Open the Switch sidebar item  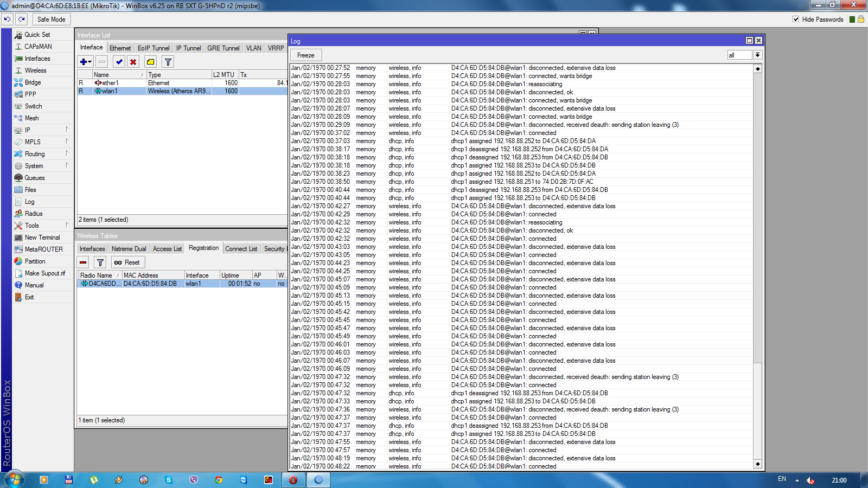pos(33,106)
